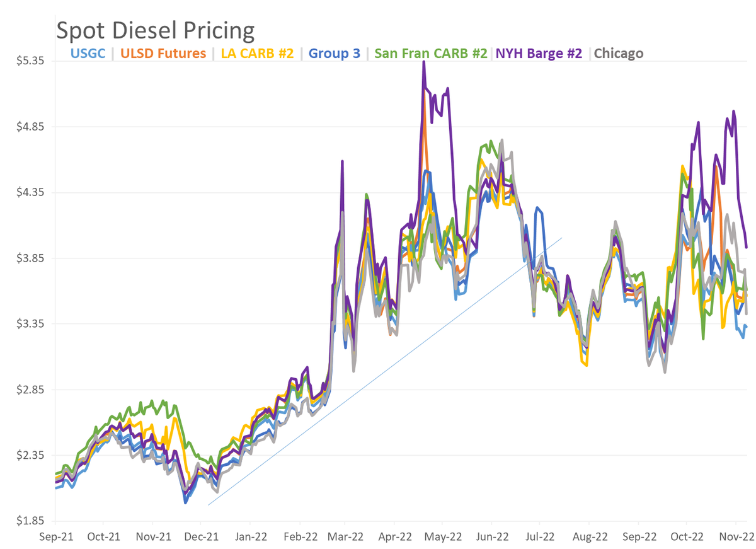Select the ULSD Futures legend entry
Image resolution: width=756 pixels, height=549 pixels.
pyautogui.click(x=163, y=54)
